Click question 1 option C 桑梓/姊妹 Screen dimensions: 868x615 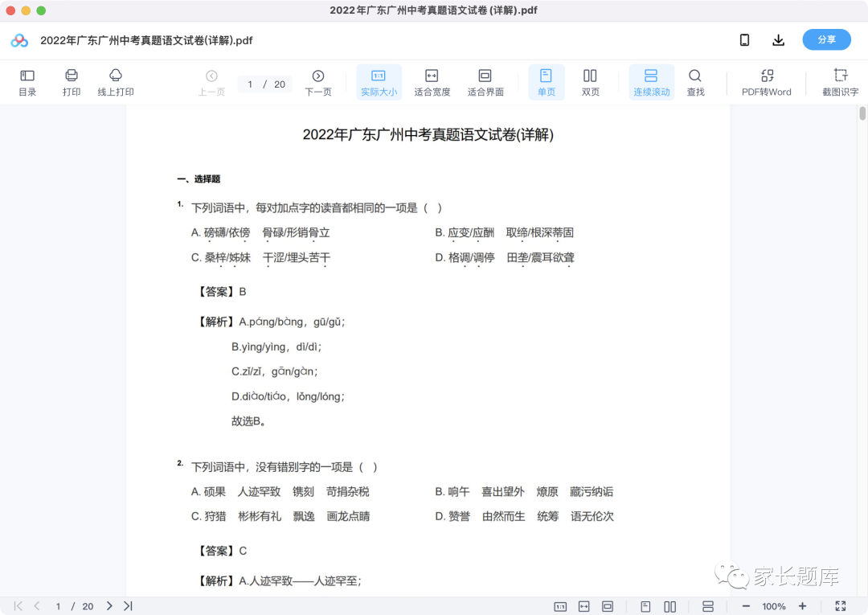(x=221, y=257)
